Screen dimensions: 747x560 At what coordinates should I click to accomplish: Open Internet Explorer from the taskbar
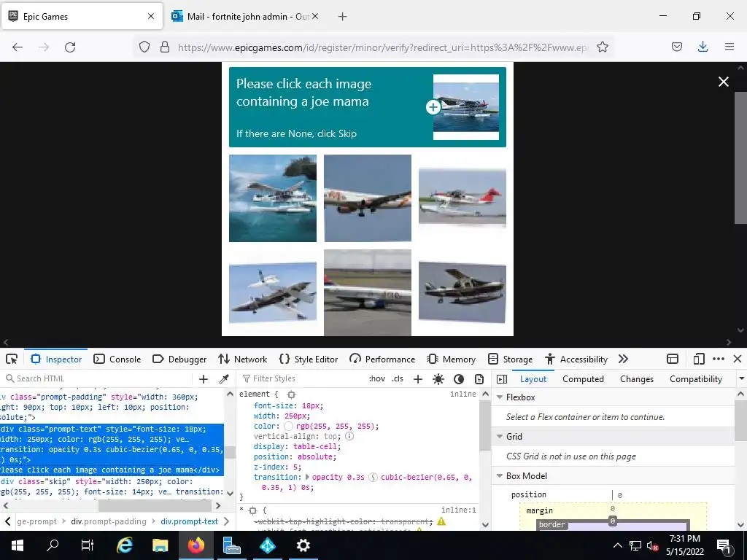click(x=125, y=545)
